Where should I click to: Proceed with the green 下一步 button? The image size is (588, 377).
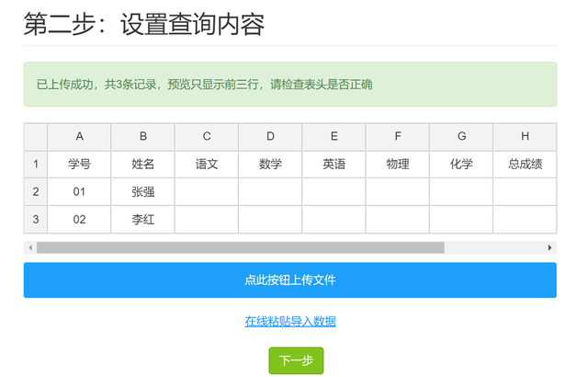(x=296, y=360)
